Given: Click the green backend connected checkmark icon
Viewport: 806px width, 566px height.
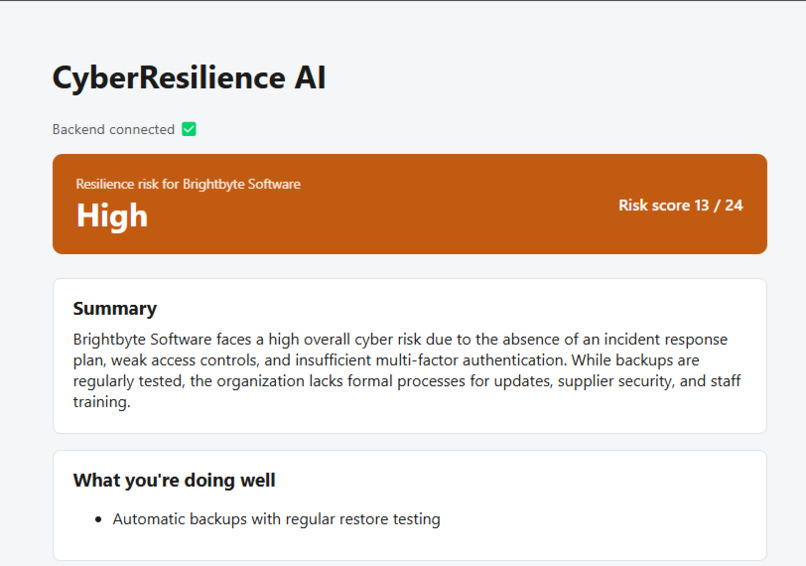Looking at the screenshot, I should [189, 129].
